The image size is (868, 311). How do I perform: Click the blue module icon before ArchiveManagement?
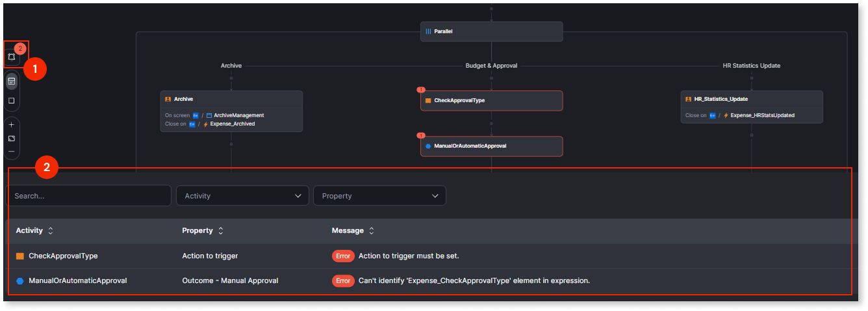coord(196,115)
